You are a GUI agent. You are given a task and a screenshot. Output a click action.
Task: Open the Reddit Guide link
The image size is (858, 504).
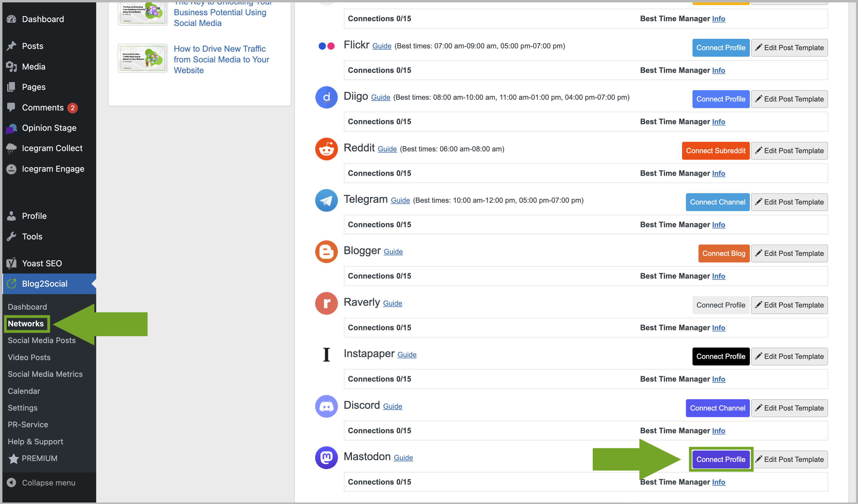click(x=387, y=149)
